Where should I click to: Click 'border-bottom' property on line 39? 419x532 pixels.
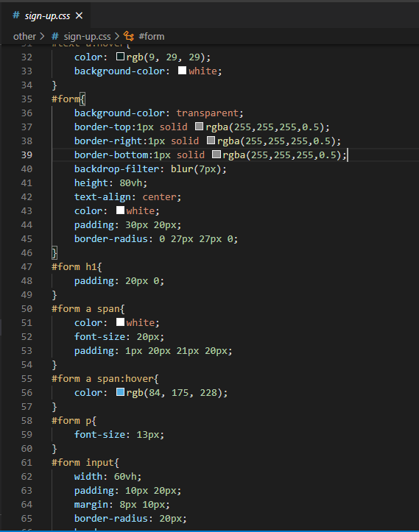pyautogui.click(x=111, y=155)
